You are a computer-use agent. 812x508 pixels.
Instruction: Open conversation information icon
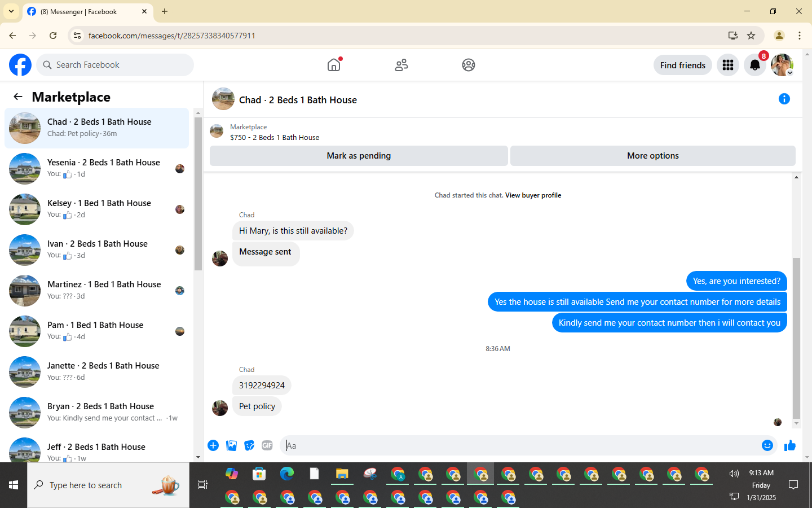click(x=784, y=99)
